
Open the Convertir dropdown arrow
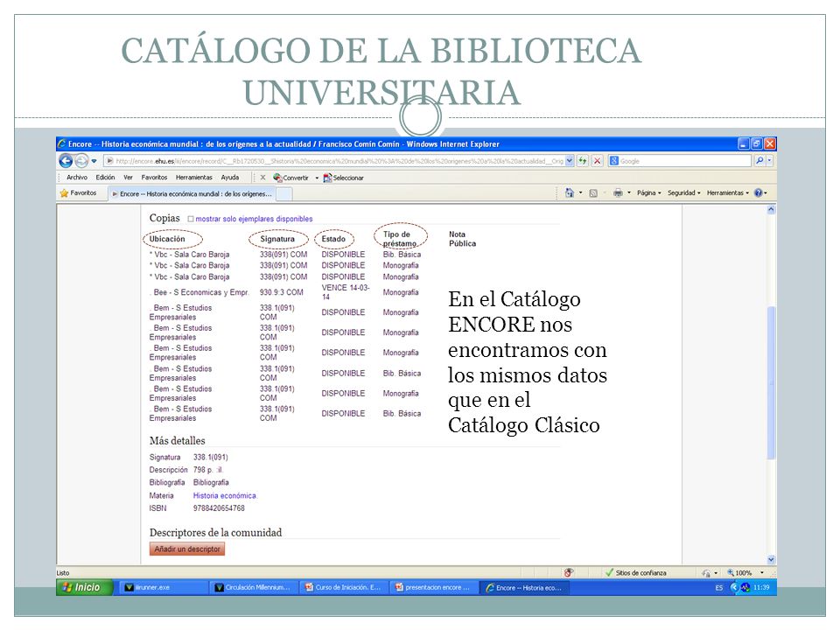[317, 178]
